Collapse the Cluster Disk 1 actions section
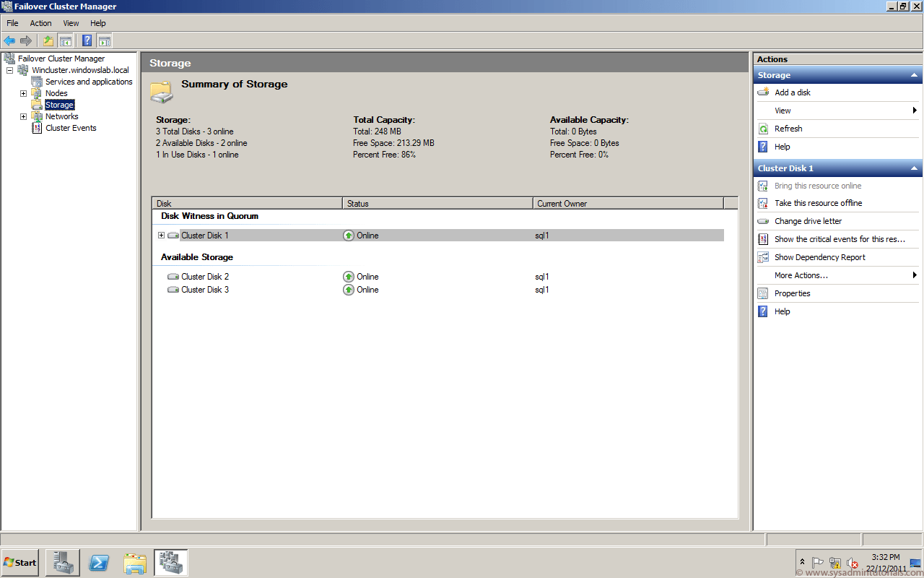This screenshot has height=578, width=924. pos(915,168)
